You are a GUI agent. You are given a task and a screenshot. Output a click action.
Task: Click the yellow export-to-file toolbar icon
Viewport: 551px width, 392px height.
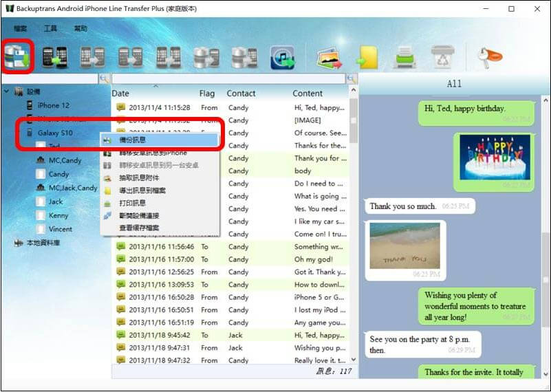coord(367,57)
